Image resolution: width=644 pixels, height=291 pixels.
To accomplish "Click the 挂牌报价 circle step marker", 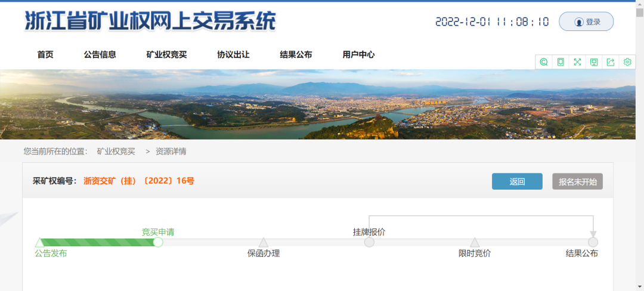I will [x=369, y=242].
